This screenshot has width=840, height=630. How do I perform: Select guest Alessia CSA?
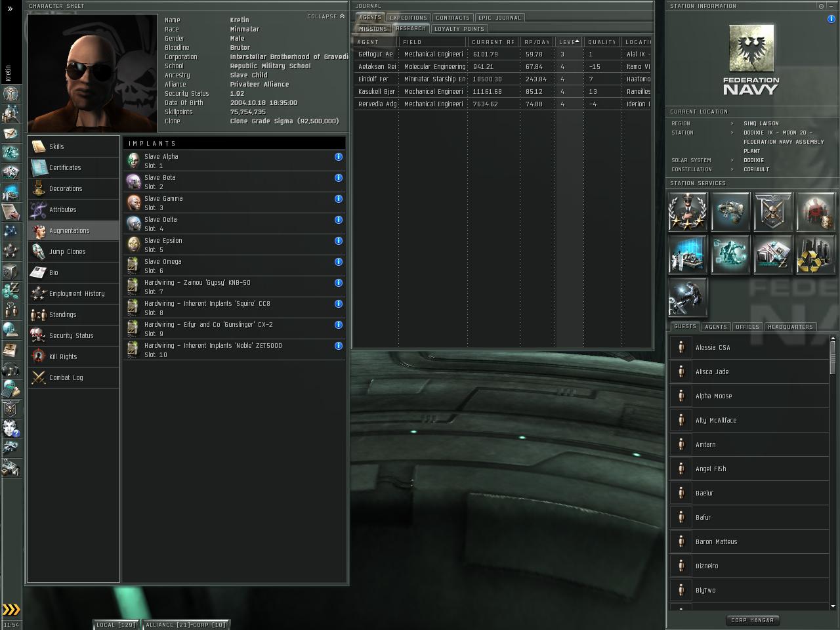[x=749, y=347]
